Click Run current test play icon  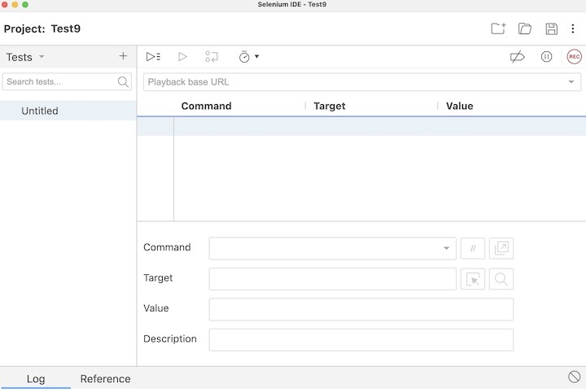[x=182, y=57]
